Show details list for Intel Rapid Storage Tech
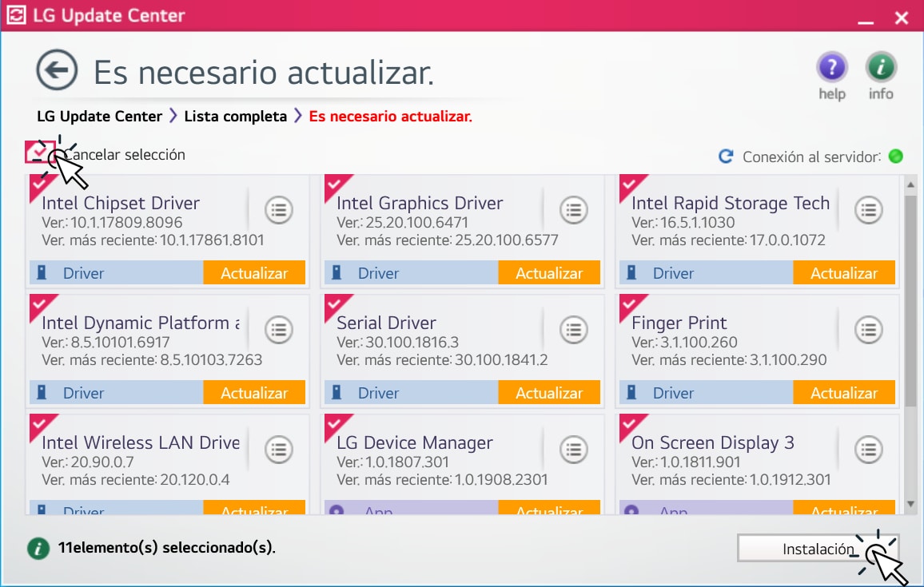 tap(869, 210)
